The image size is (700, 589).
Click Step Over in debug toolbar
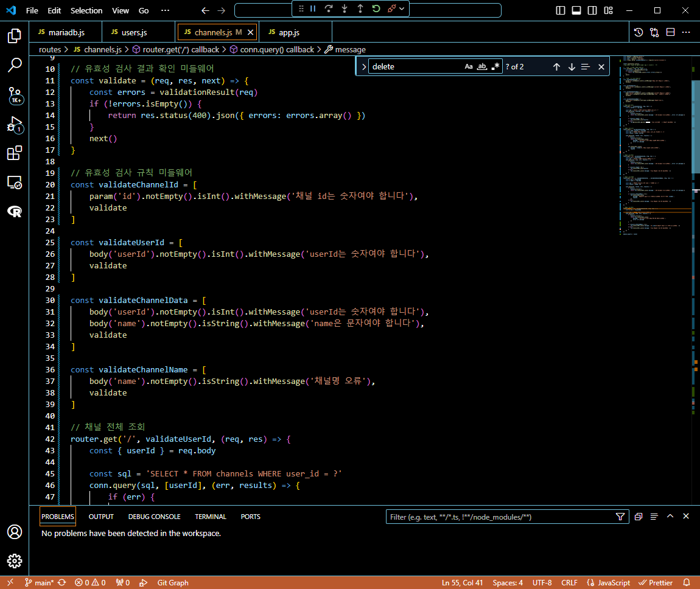(x=329, y=9)
